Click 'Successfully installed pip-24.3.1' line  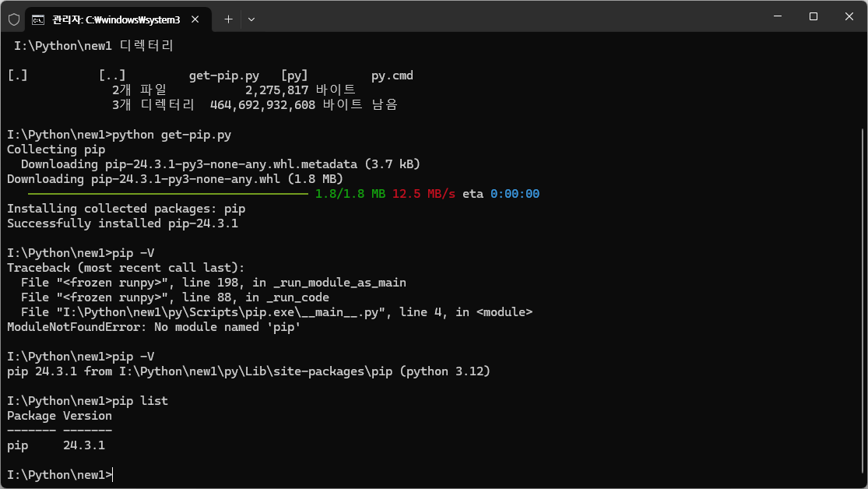(x=122, y=223)
